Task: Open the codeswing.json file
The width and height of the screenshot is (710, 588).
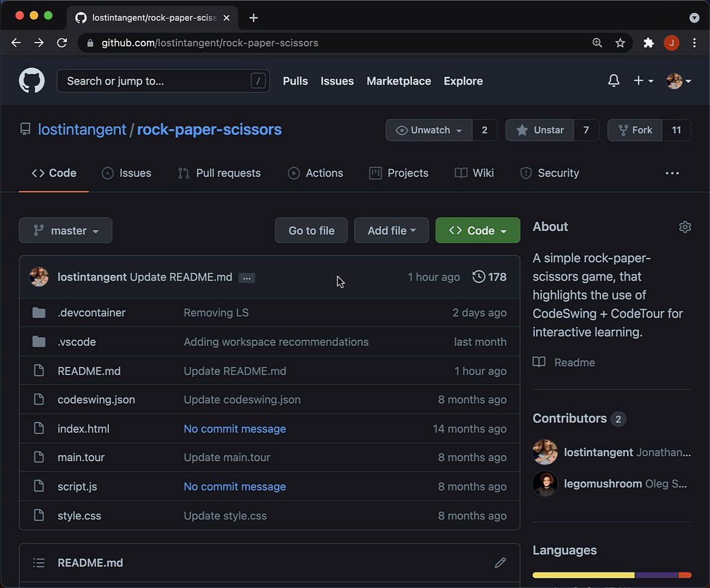Action: pos(96,400)
